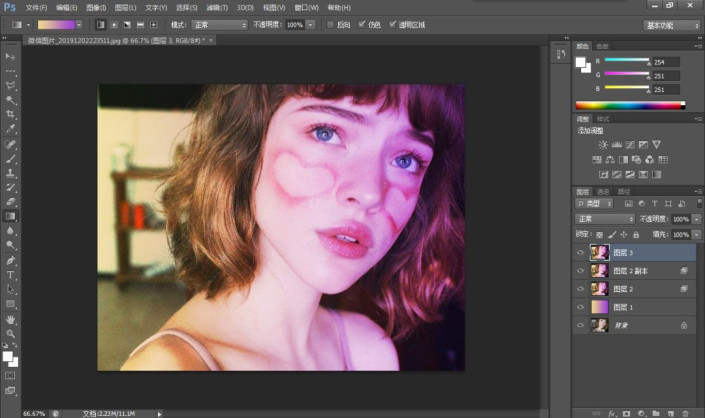The image size is (705, 418).
Task: Add a Levels adjustment
Action: coord(616,145)
